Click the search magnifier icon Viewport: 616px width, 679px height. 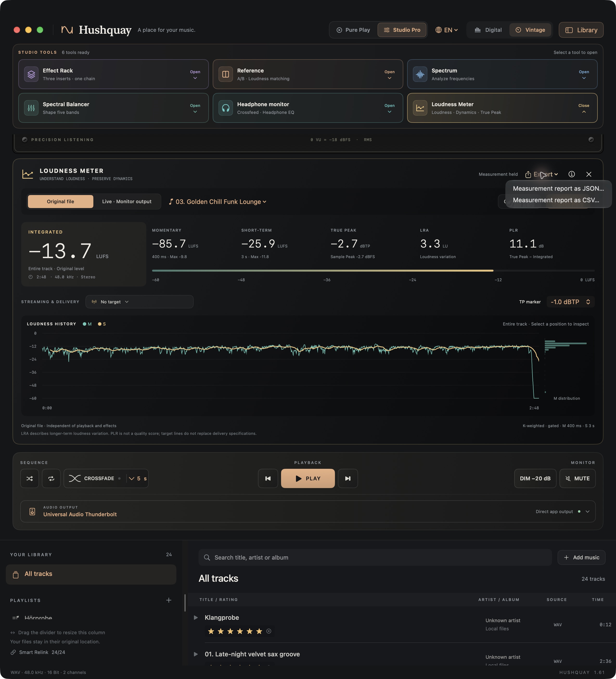[x=207, y=557]
